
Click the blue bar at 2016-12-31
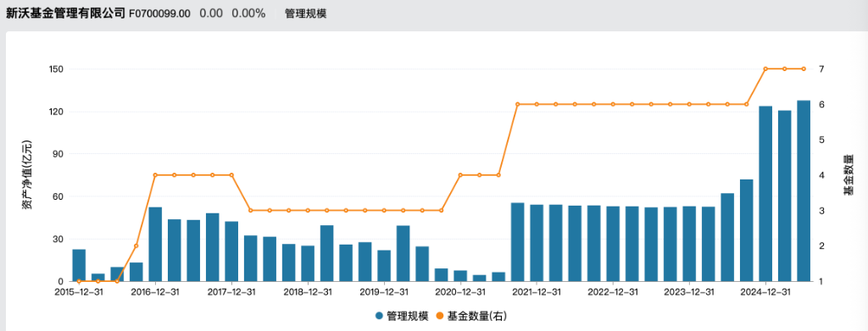click(155, 245)
